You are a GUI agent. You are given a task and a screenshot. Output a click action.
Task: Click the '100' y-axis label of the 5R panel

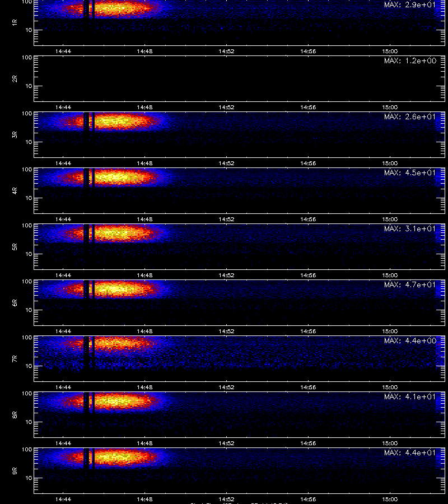(27, 226)
